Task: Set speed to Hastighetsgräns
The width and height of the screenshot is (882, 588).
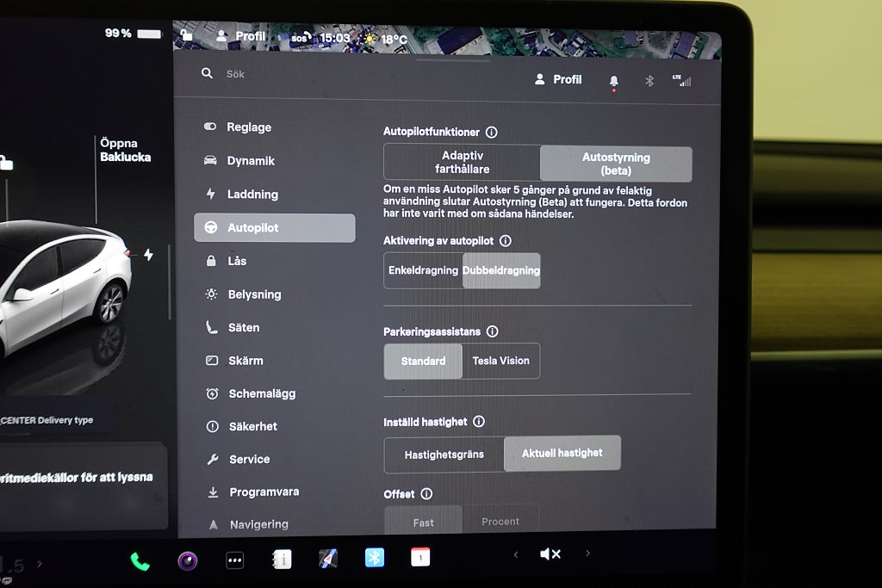Action: click(444, 455)
